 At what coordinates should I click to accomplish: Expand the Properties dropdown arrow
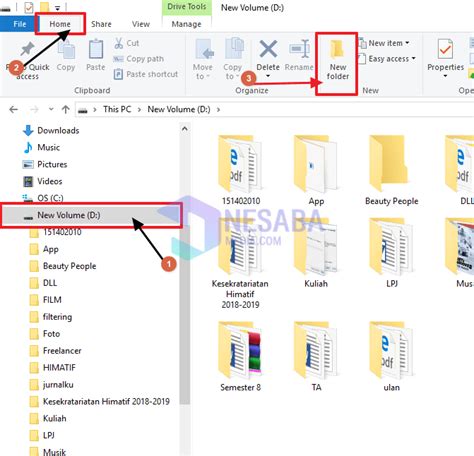(445, 76)
